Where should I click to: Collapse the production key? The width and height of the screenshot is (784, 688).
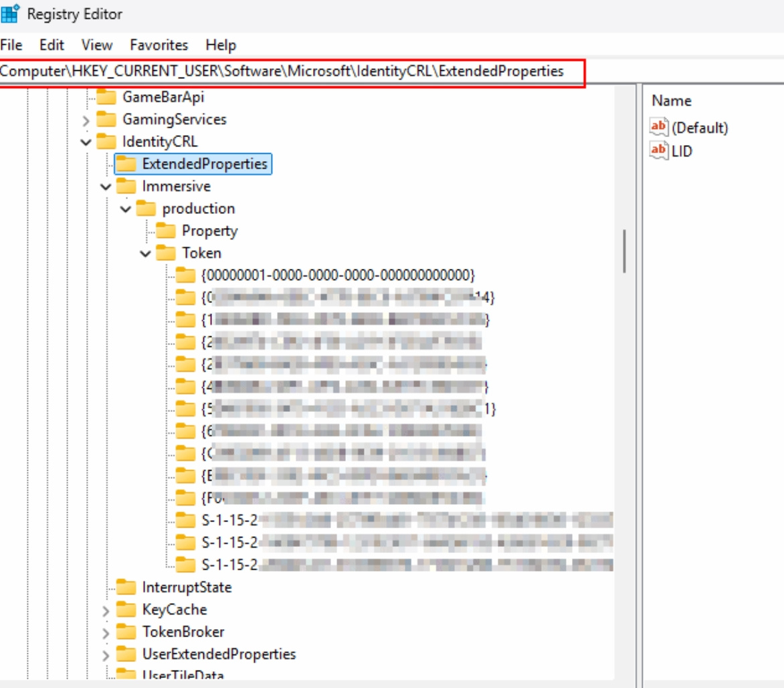pos(126,209)
